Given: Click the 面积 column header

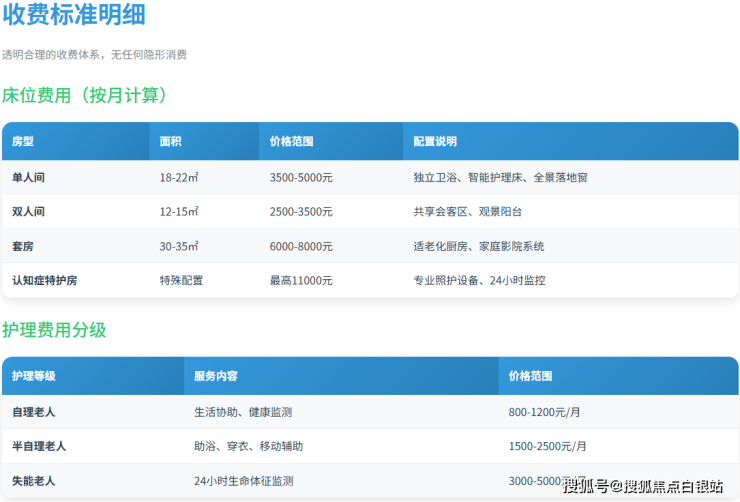Looking at the screenshot, I should click(171, 142).
